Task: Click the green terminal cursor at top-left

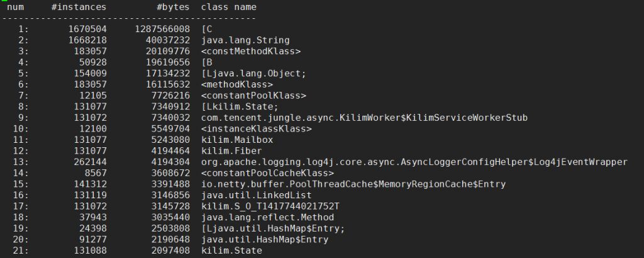Action: 4,1
